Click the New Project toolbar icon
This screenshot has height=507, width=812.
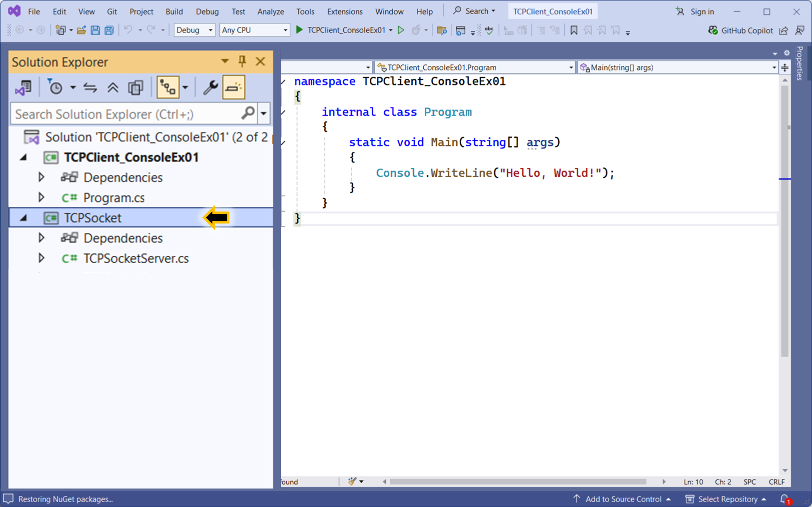(60, 30)
